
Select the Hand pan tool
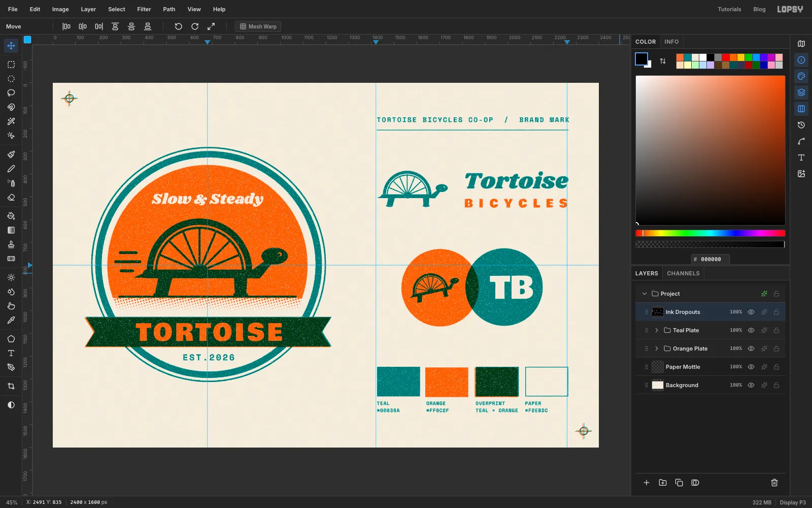click(11, 306)
